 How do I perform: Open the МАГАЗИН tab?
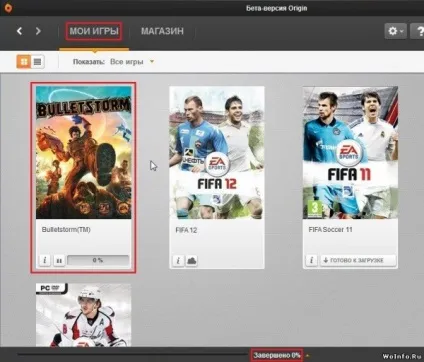(162, 31)
